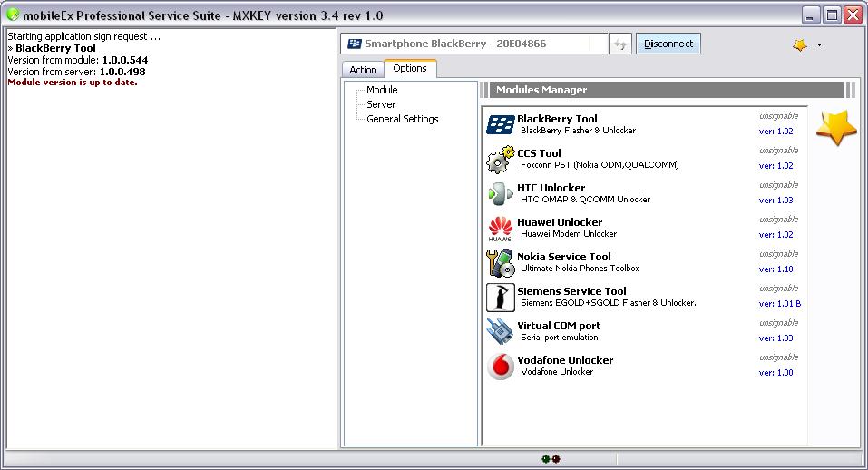
Task: Click the CCS Tool gears icon
Action: pyautogui.click(x=501, y=160)
